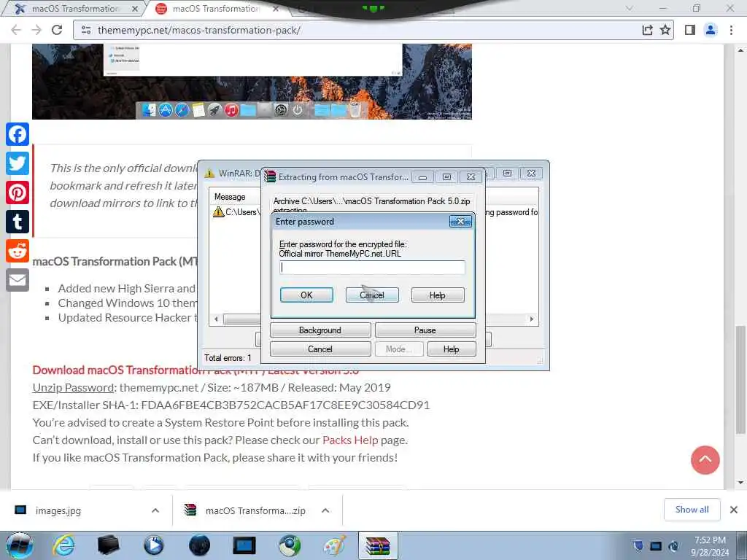Screen dimensions: 747x560
Task: Open Chrome three-dot menu
Action: coord(731,30)
